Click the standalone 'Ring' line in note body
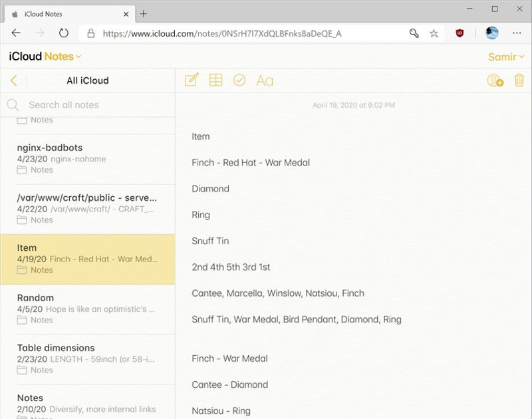 (x=201, y=215)
